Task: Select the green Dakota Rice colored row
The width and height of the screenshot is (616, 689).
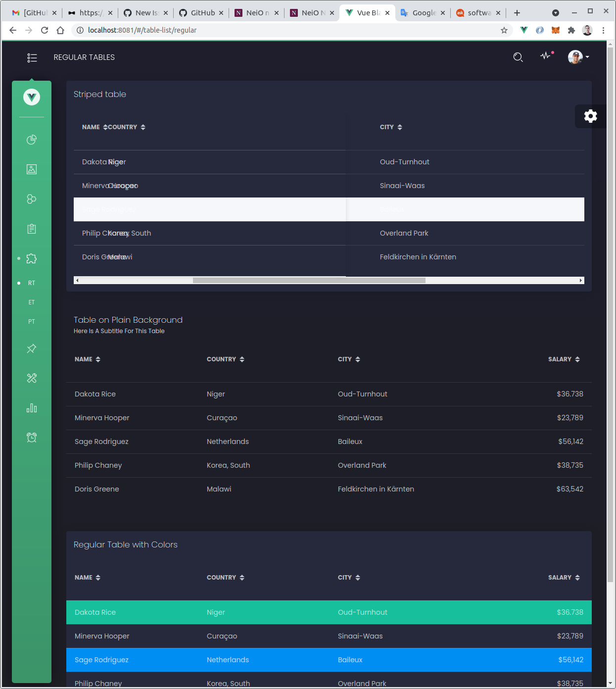Action: (x=329, y=612)
